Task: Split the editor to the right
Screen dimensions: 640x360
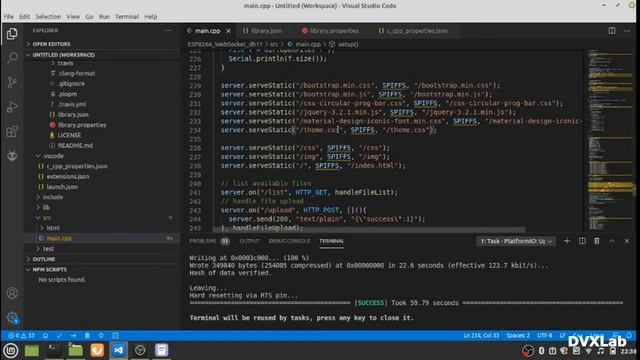Action: (612, 31)
